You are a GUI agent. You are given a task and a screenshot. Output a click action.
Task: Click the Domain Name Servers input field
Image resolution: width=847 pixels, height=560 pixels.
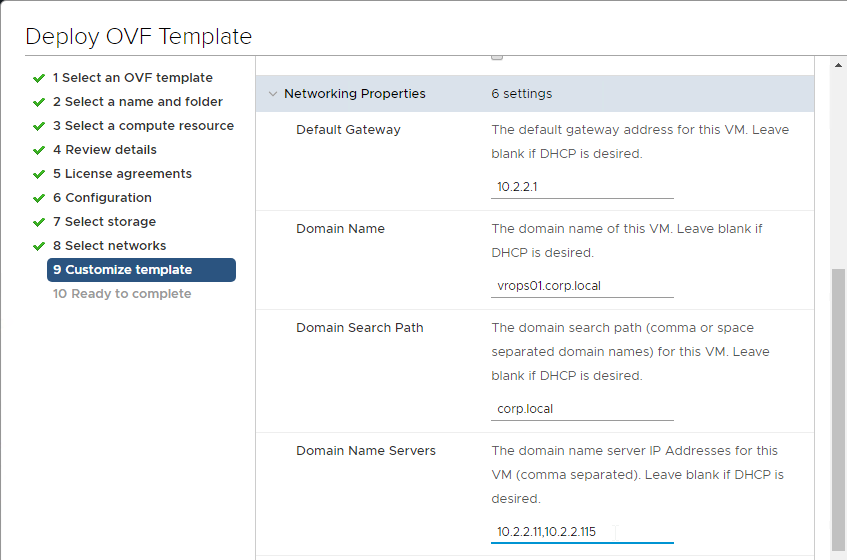(x=582, y=532)
